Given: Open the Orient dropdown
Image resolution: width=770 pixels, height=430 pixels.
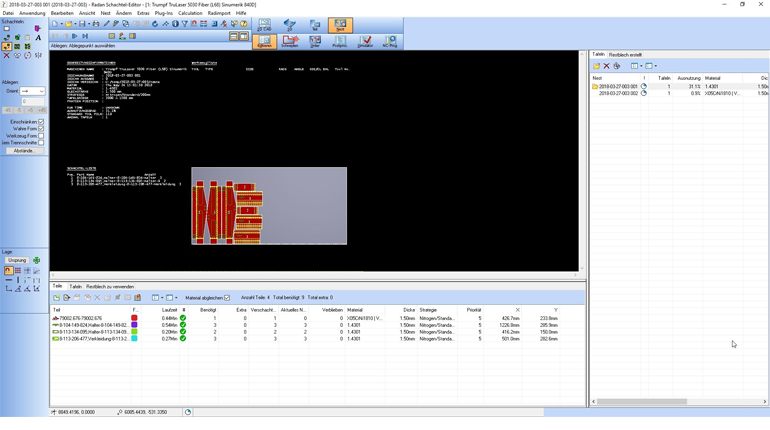Looking at the screenshot, I should pyautogui.click(x=40, y=91).
